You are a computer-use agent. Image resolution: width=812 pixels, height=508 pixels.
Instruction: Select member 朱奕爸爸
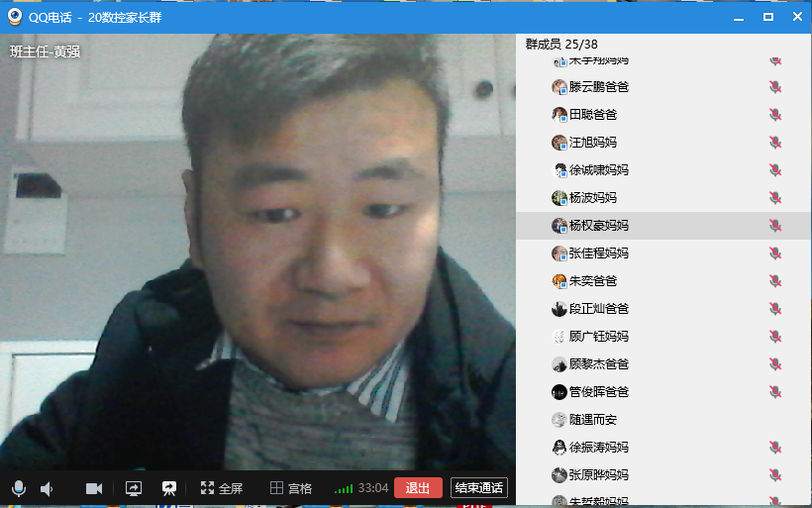[x=663, y=281]
